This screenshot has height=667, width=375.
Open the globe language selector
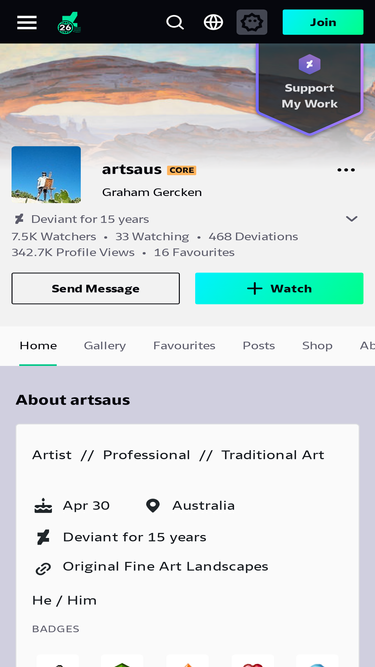tap(213, 22)
